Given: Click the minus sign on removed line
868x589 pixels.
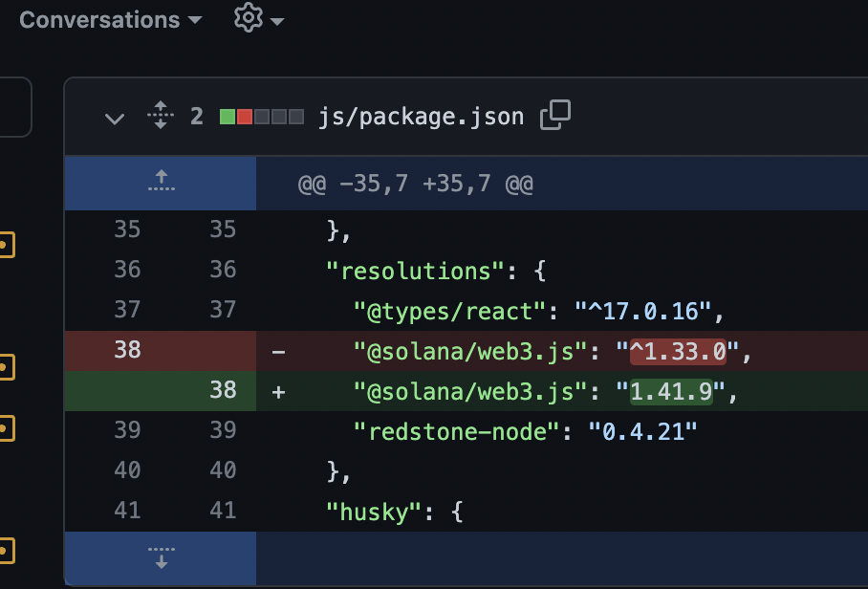Looking at the screenshot, I should coord(278,352).
